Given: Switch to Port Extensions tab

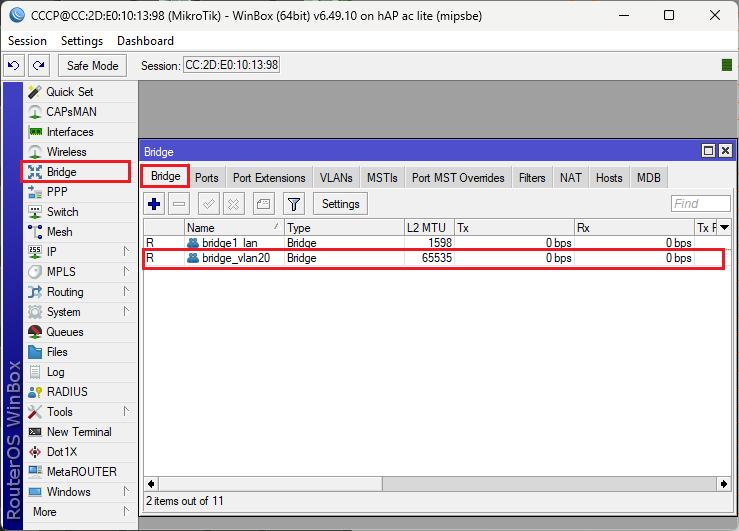Looking at the screenshot, I should point(269,178).
